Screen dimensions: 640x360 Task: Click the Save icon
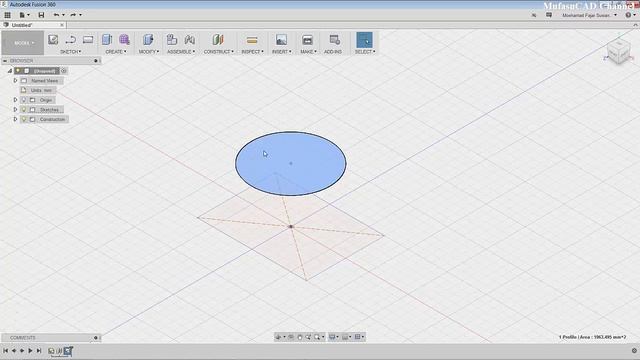(x=41, y=15)
